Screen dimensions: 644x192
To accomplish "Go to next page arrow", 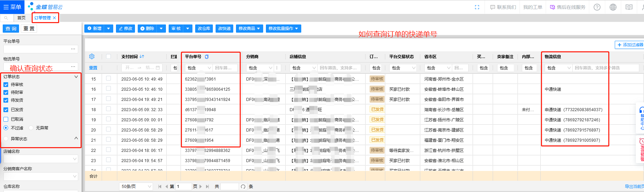I will pos(201,187).
